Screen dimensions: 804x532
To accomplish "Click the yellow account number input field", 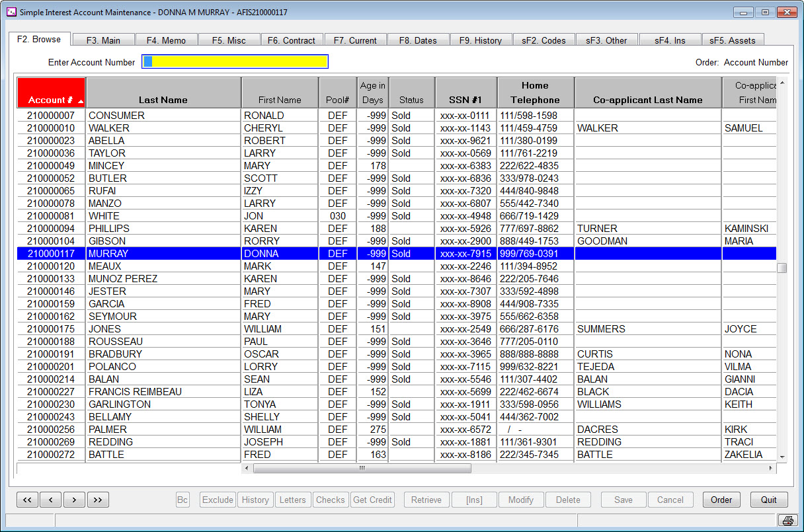I will point(235,61).
